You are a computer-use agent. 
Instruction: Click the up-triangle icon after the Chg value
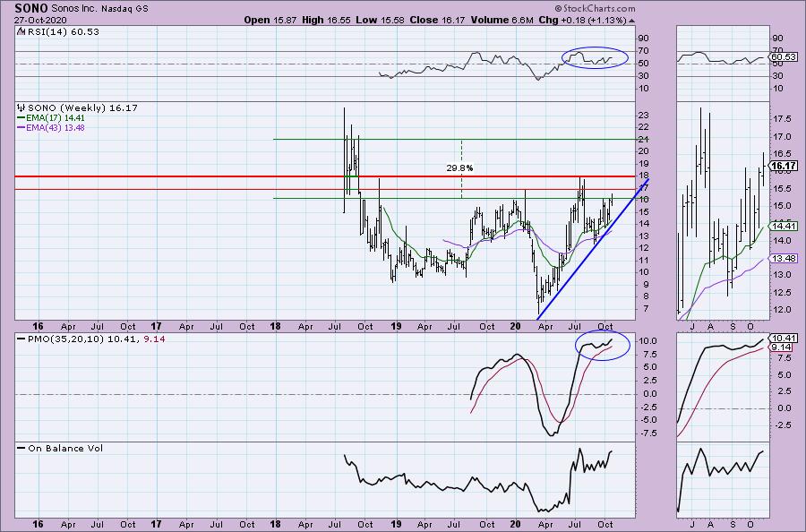[631, 21]
